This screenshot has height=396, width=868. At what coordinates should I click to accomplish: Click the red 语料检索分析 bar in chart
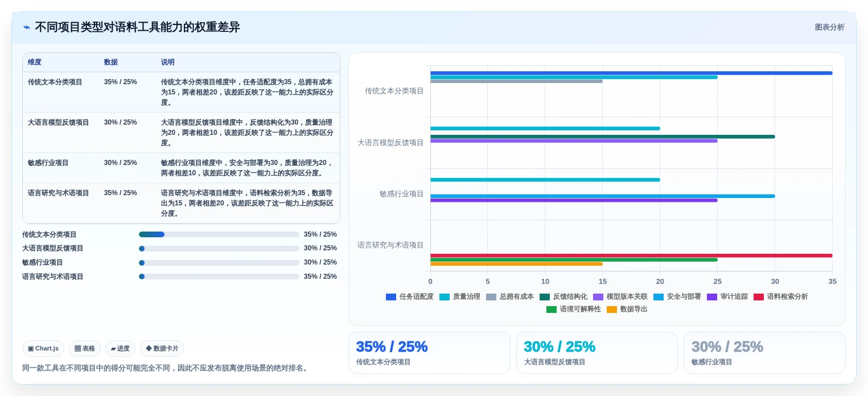(x=631, y=255)
